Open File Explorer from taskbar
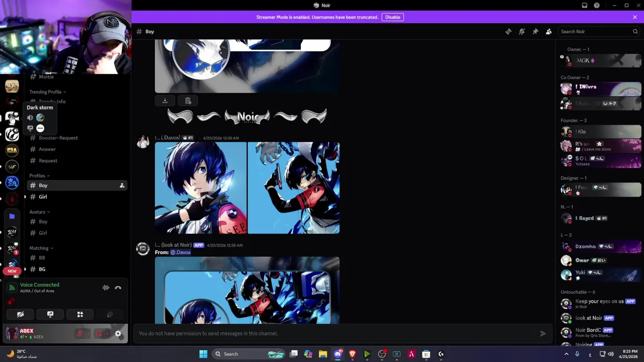Viewport: 644px width, 362px height. pos(323,354)
